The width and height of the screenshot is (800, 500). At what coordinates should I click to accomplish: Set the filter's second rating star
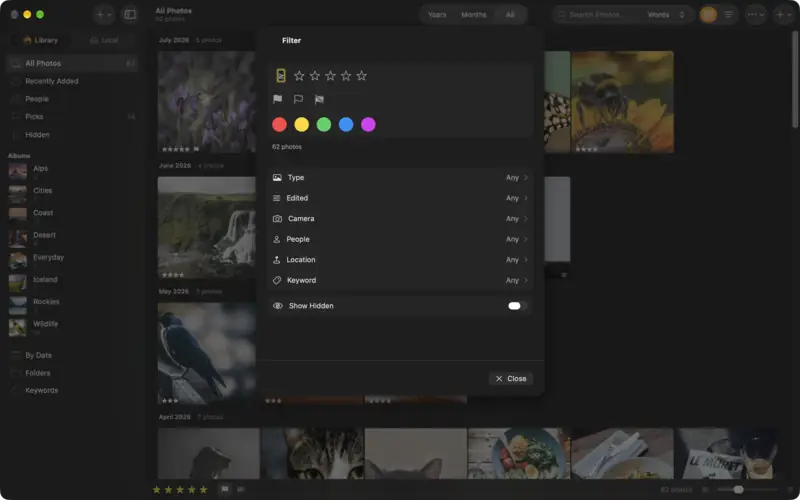315,76
